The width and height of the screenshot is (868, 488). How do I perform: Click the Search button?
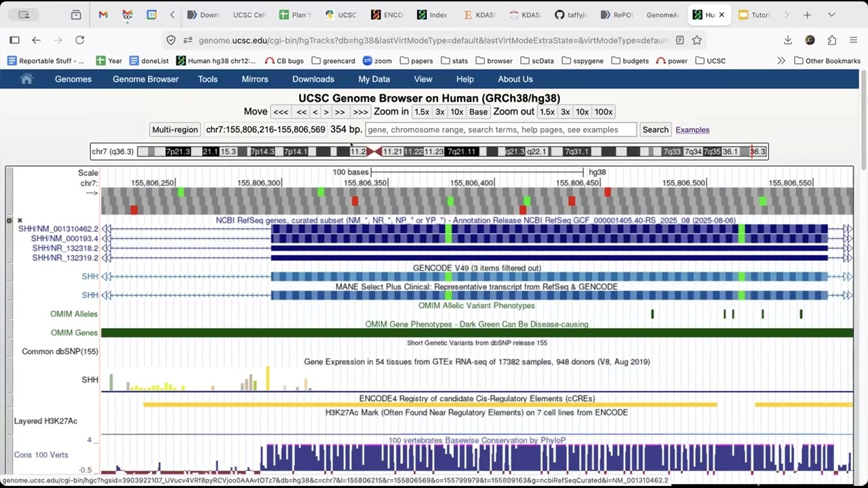tap(655, 129)
